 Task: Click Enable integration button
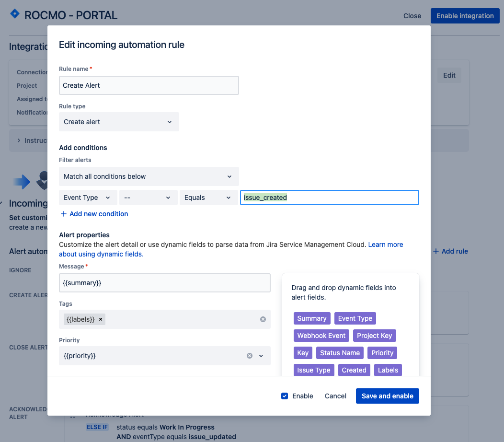[x=465, y=16]
